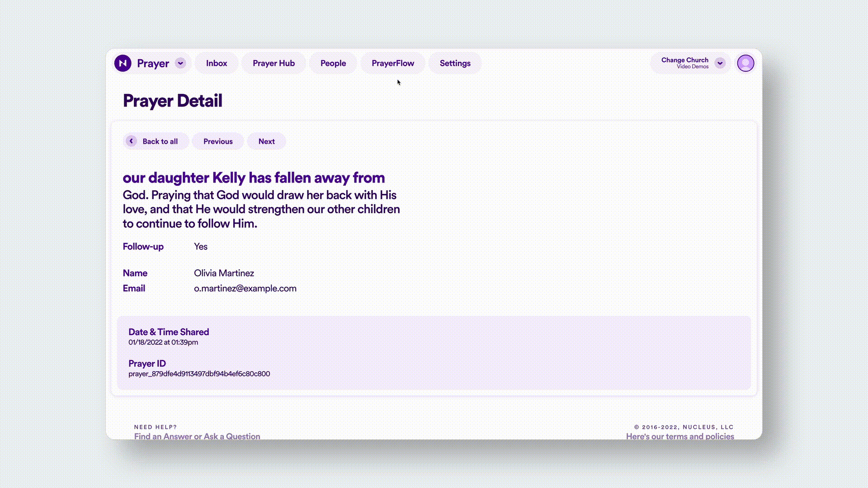The width and height of the screenshot is (868, 488).
Task: Click the Prayer app title
Action: click(x=153, y=63)
